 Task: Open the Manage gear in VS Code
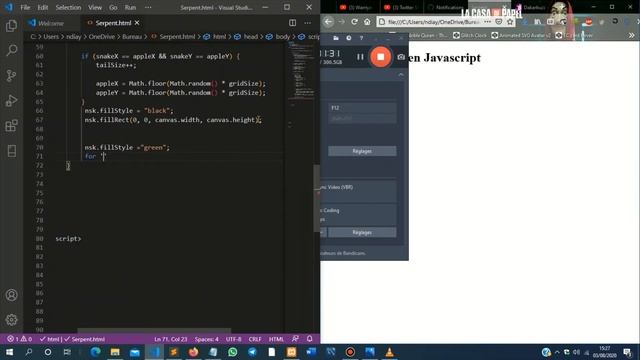(11, 320)
